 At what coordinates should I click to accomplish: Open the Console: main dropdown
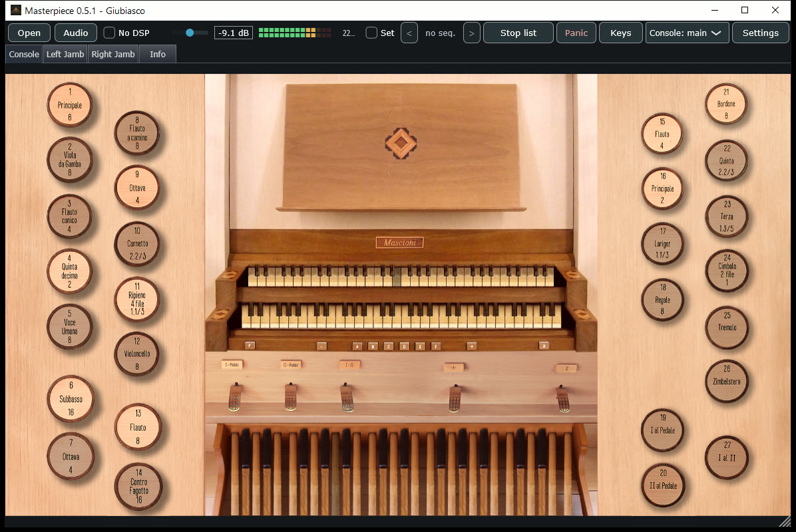tap(688, 33)
